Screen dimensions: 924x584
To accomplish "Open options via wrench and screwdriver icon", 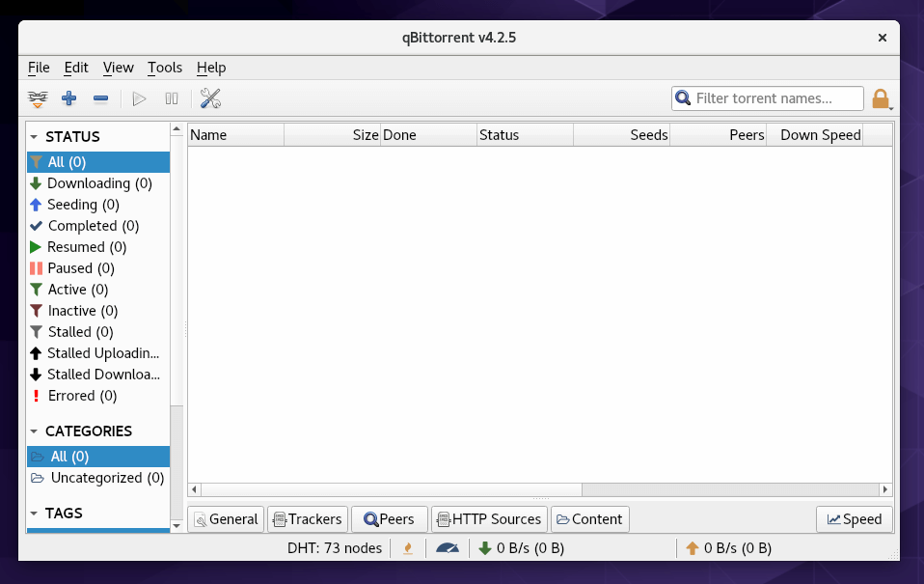I will coord(210,98).
